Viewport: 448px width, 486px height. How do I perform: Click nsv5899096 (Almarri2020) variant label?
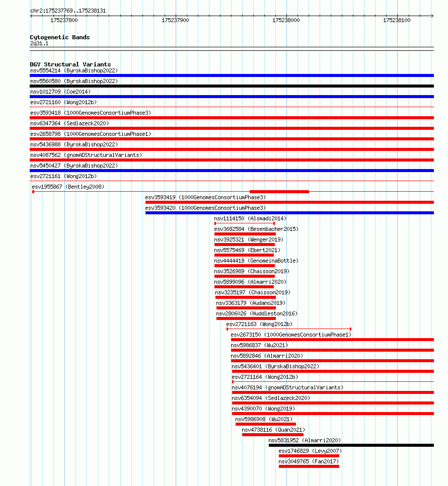250,282
